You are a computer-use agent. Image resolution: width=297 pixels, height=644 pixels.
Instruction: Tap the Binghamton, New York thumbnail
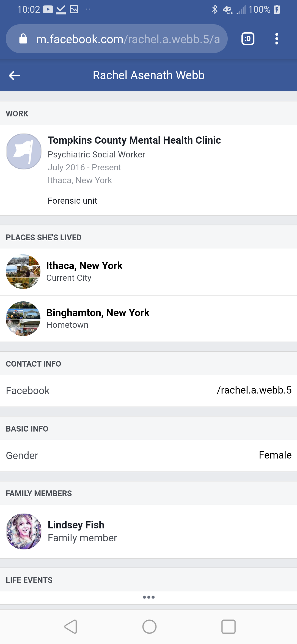point(23,319)
